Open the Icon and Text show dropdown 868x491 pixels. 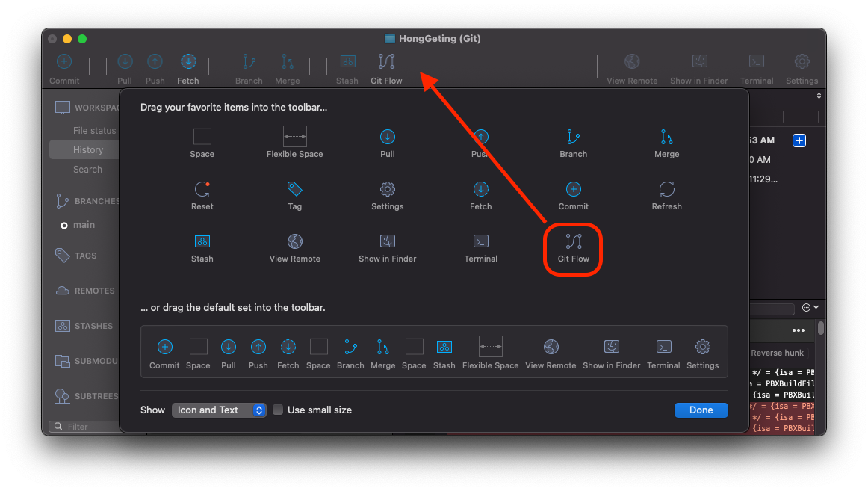click(219, 410)
